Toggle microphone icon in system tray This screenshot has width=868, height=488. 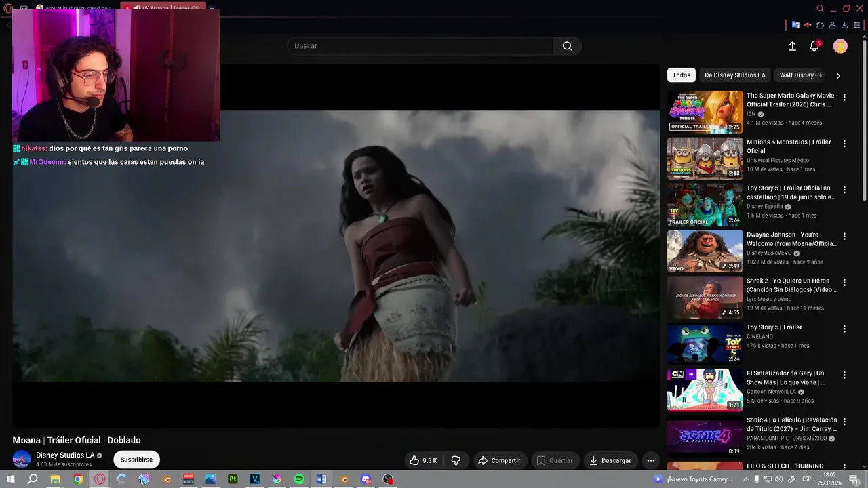click(757, 479)
